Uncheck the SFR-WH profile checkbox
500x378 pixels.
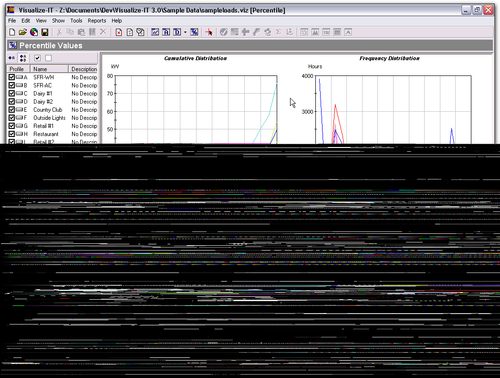point(12,77)
